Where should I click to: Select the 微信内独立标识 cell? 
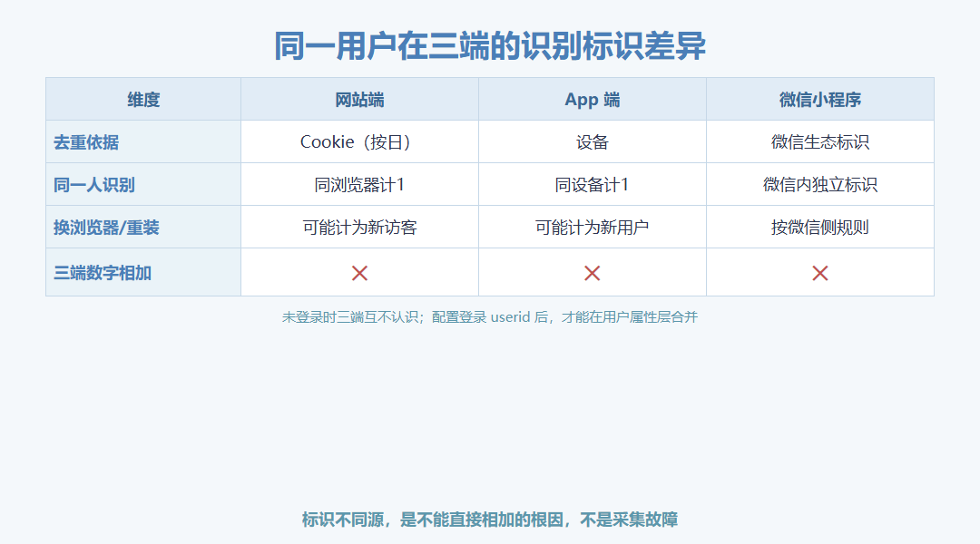820,184
